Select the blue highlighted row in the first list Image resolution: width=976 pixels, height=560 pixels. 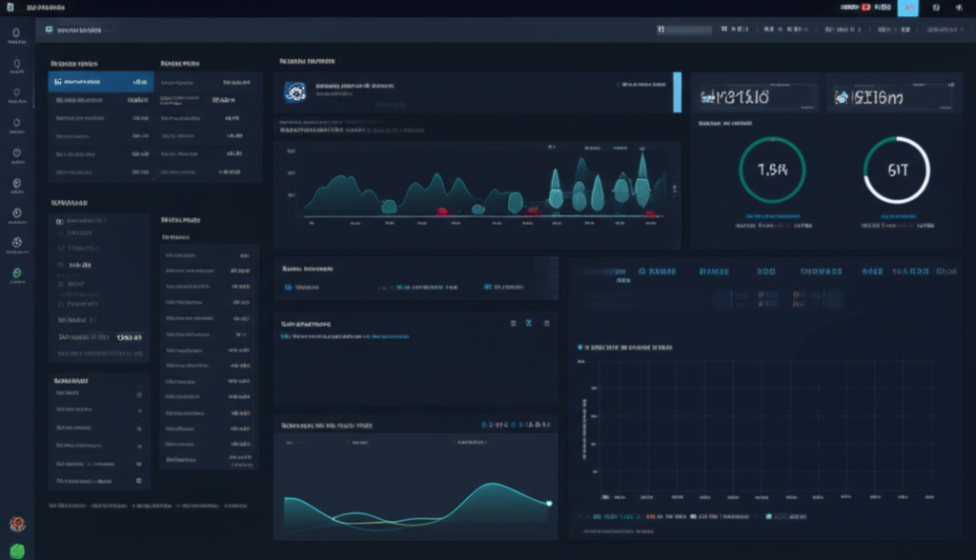[100, 82]
